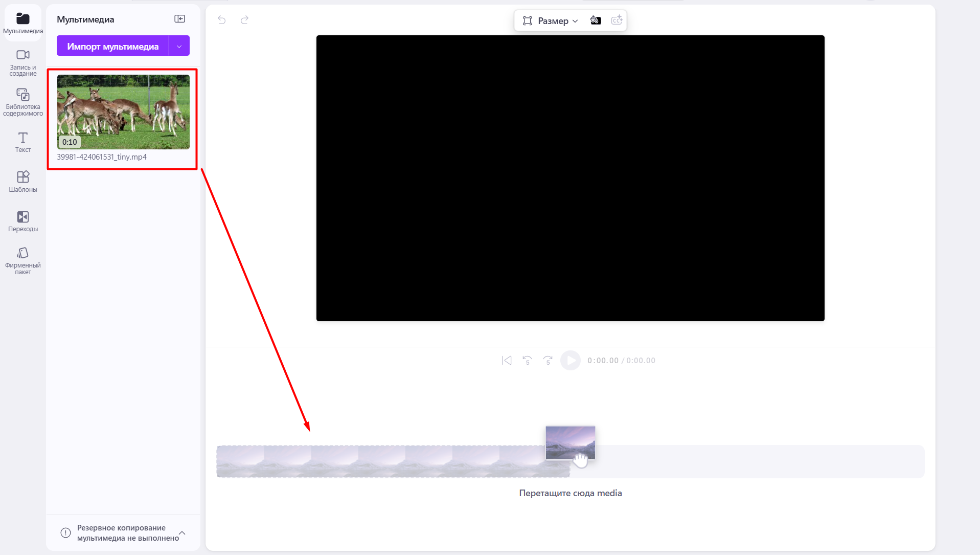Select the Мультимедиа panel icon

click(23, 21)
